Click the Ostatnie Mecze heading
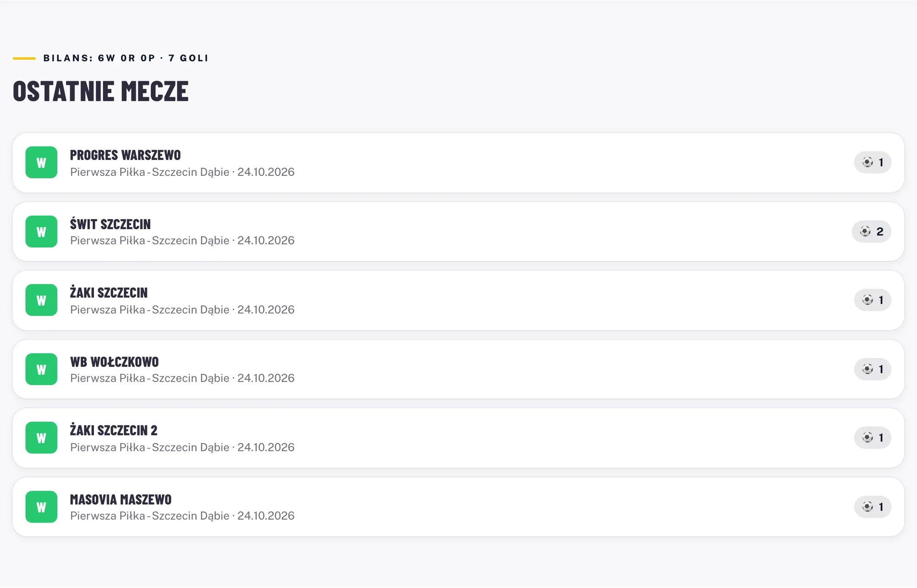The width and height of the screenshot is (917, 588). [x=101, y=91]
